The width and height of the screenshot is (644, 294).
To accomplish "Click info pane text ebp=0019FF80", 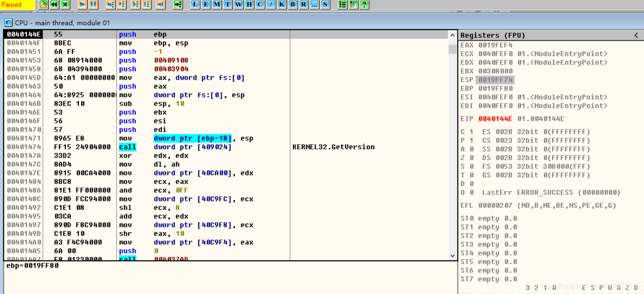I will click(x=32, y=265).
